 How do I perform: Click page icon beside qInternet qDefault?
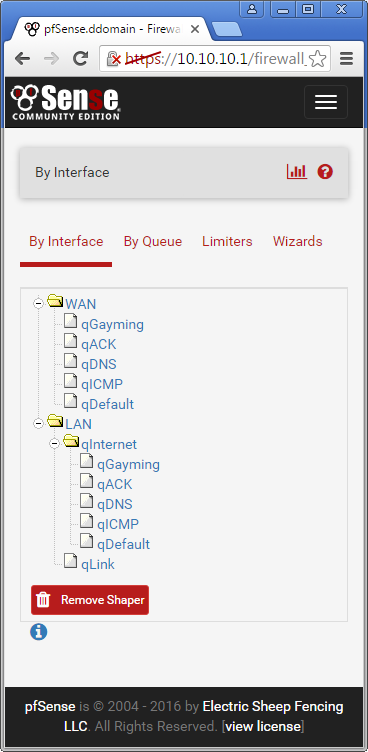tap(86, 541)
